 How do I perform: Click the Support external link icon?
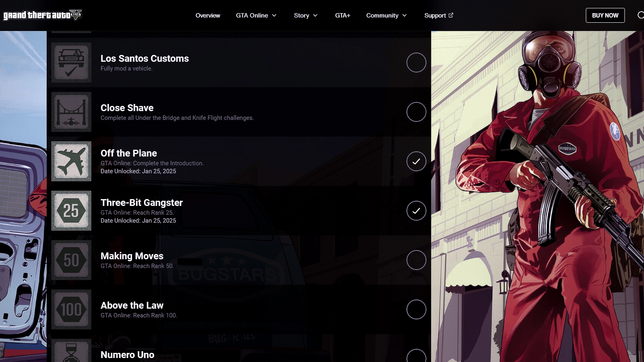pos(451,15)
